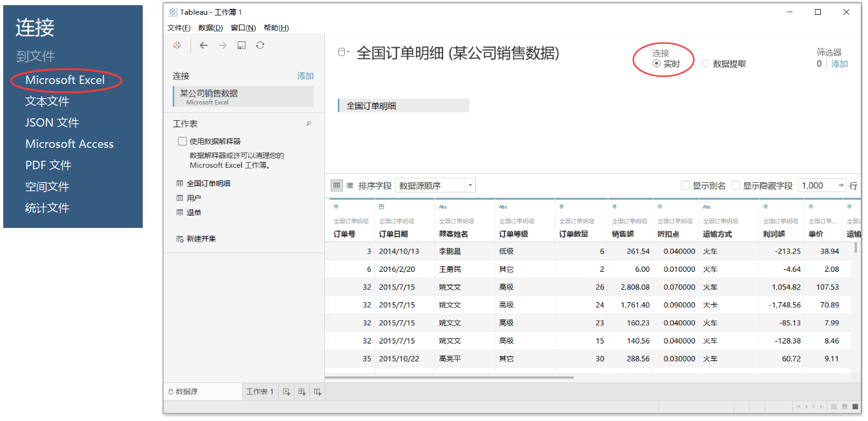
Task: Click the 添加 link next to 筛选器
Action: click(x=838, y=63)
